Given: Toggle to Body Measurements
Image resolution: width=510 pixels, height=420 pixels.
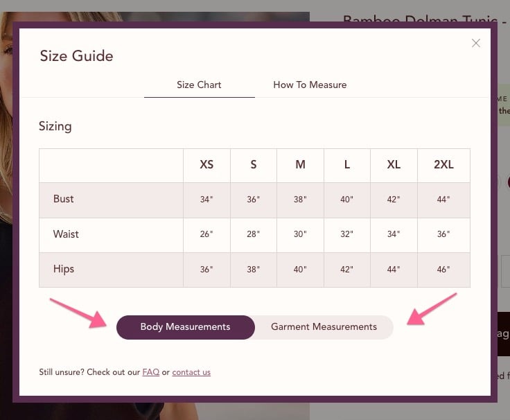Looking at the screenshot, I should (x=186, y=327).
